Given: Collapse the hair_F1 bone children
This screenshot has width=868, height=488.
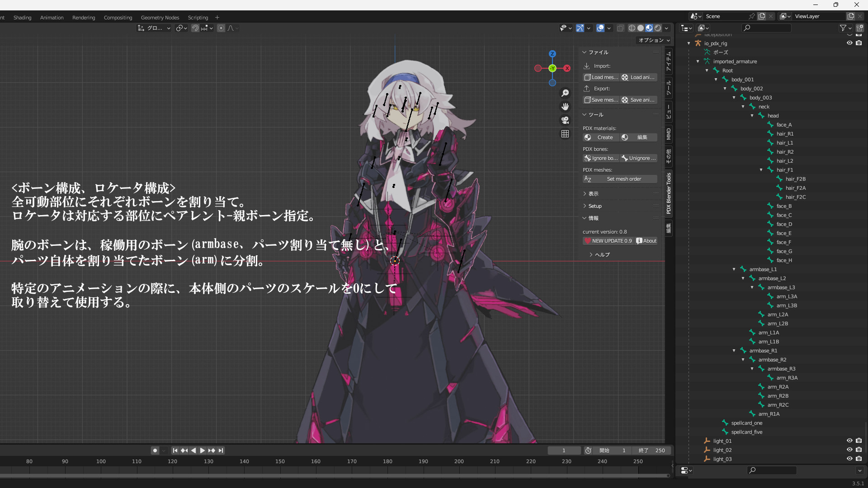Looking at the screenshot, I should pos(761,170).
